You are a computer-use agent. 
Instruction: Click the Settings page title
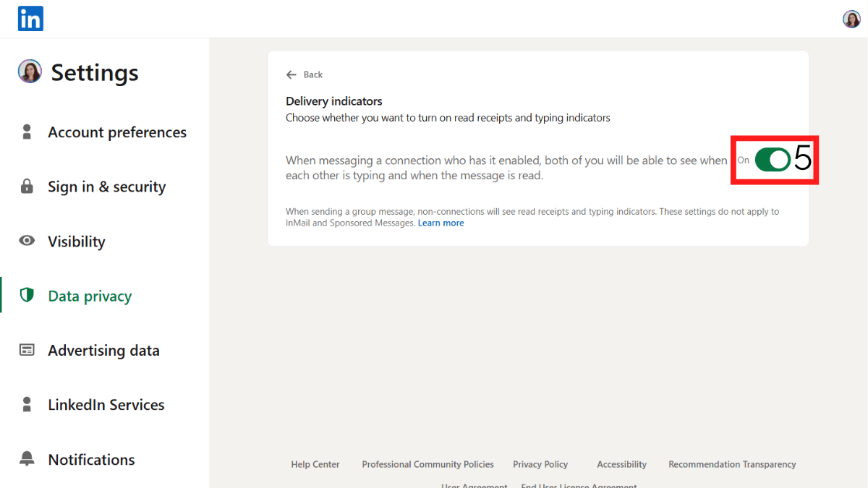click(95, 72)
